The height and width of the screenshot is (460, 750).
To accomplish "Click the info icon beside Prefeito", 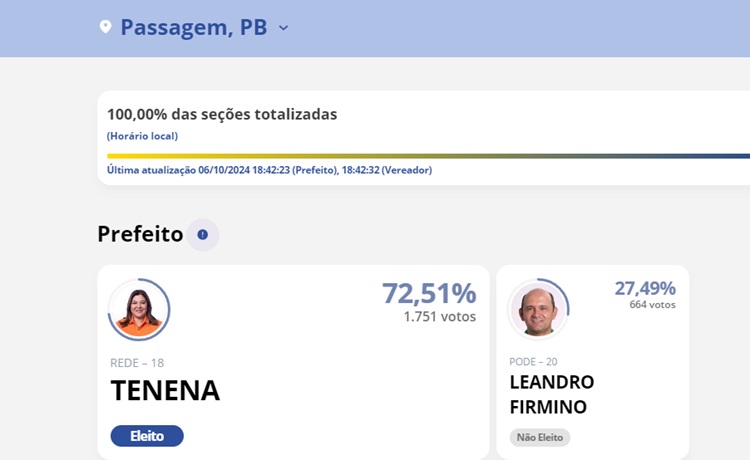I will click(x=203, y=235).
